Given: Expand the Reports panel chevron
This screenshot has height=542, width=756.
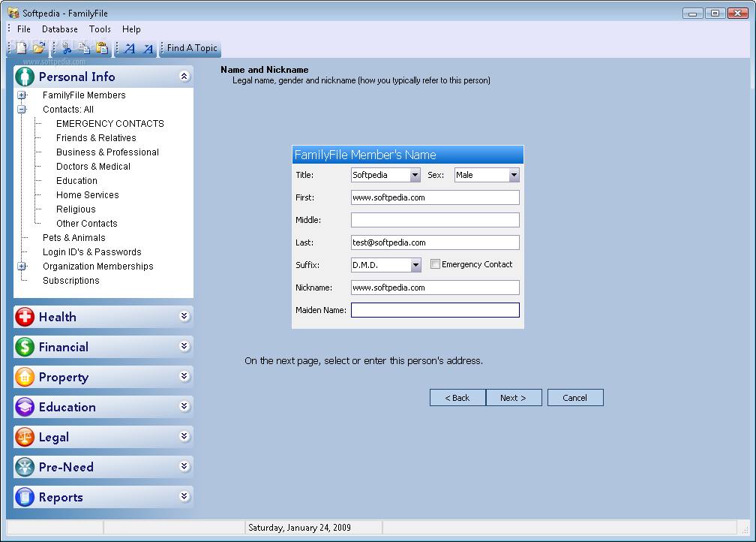Looking at the screenshot, I should [x=184, y=496].
